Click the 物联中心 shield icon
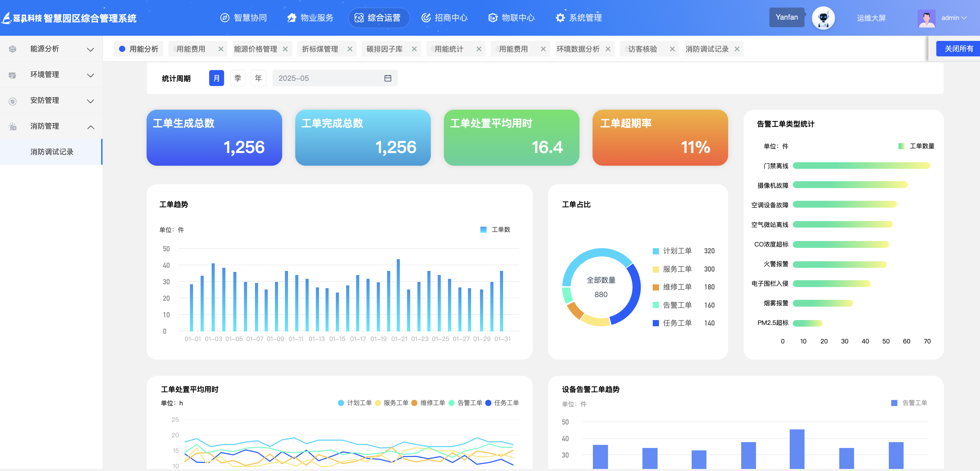 [493, 18]
